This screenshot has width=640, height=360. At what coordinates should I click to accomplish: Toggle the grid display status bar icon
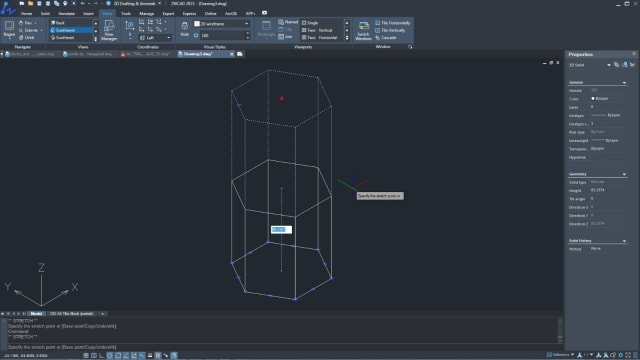coord(94,356)
